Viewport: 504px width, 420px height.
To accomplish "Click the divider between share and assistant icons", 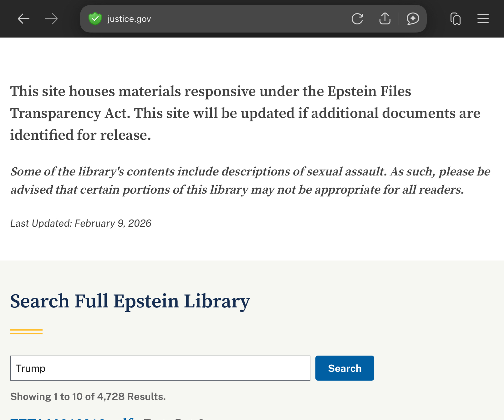I will [399, 19].
